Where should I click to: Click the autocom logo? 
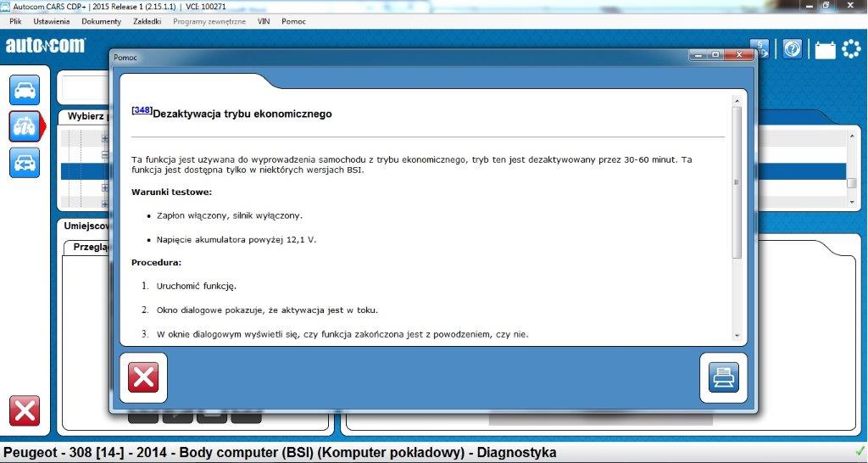coord(46,46)
